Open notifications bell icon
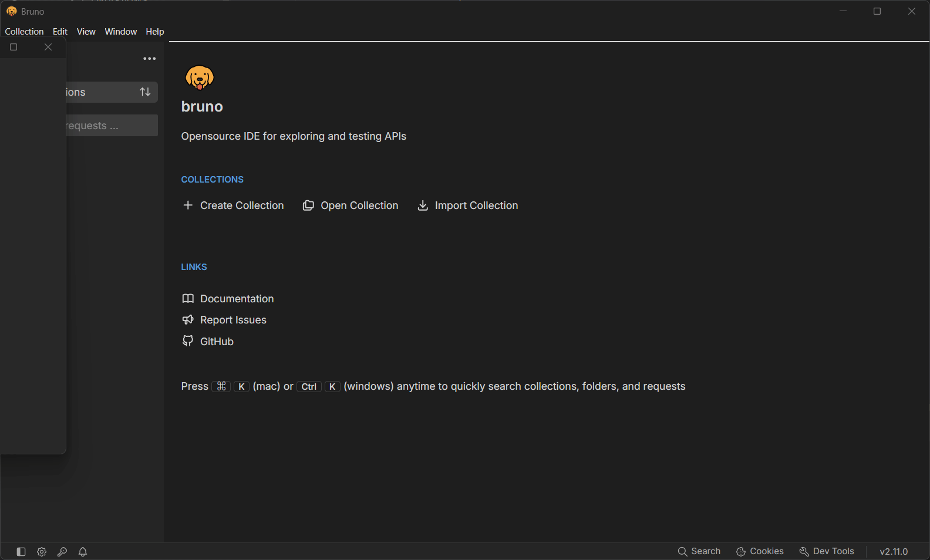 [x=83, y=552]
